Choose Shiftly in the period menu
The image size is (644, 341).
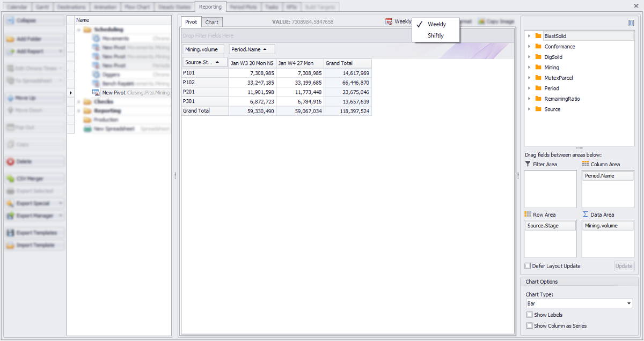click(436, 35)
